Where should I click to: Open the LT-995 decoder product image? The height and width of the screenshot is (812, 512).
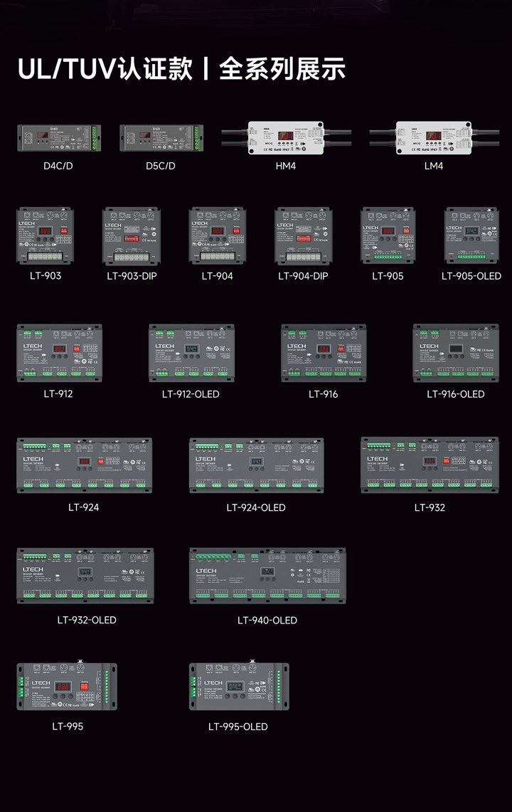pos(67,687)
